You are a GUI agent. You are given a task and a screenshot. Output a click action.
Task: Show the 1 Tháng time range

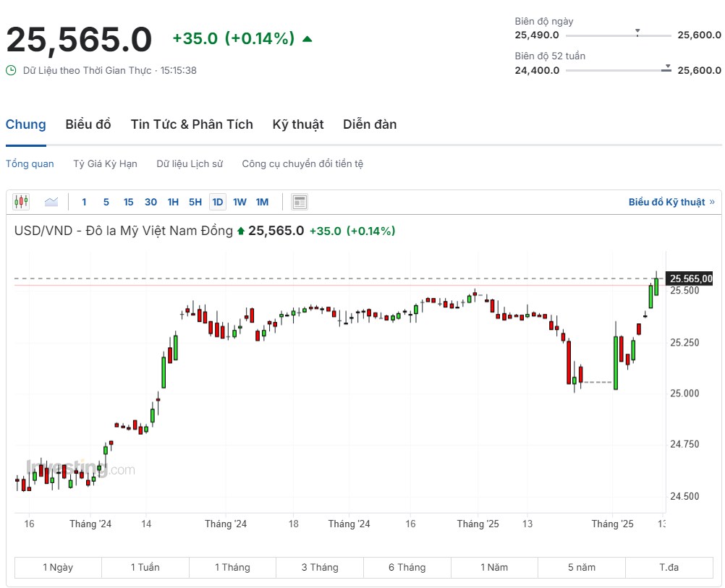pos(232,567)
